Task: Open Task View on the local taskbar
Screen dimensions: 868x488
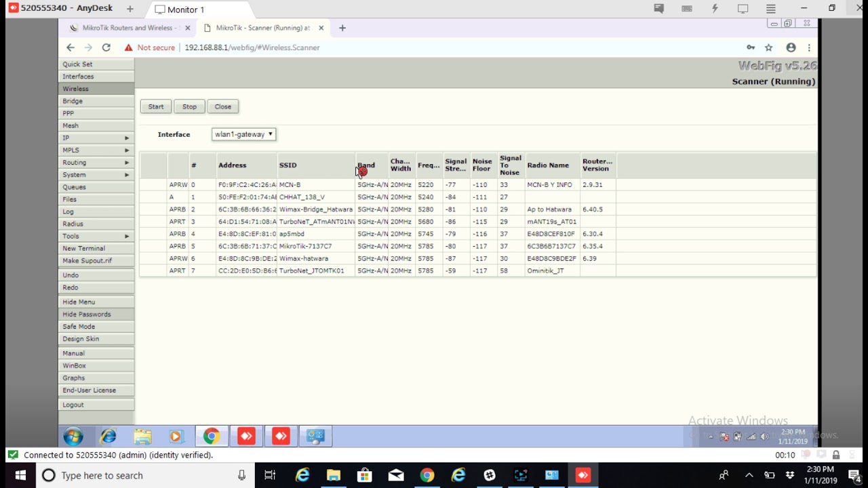Action: coord(270,475)
